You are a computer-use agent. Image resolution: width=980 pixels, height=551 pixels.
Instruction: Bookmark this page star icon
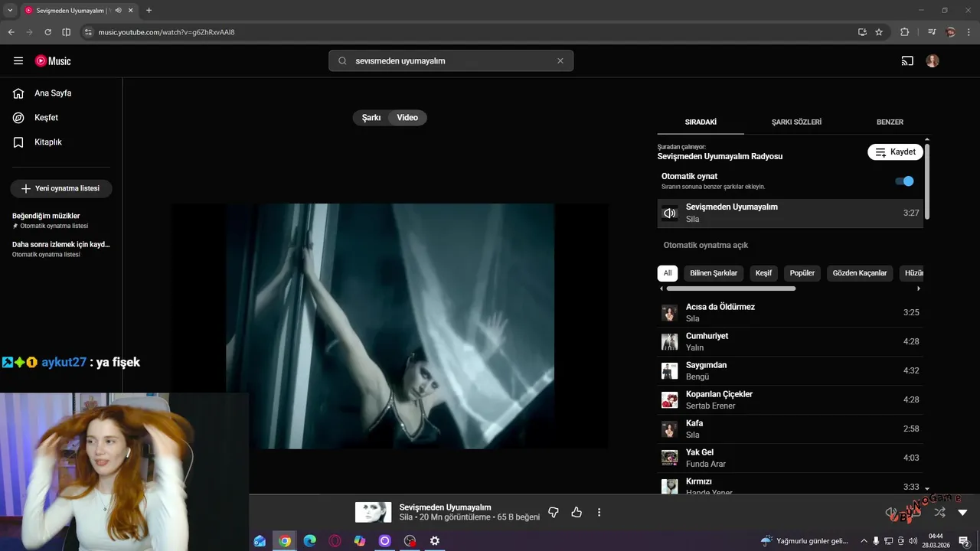pyautogui.click(x=879, y=32)
